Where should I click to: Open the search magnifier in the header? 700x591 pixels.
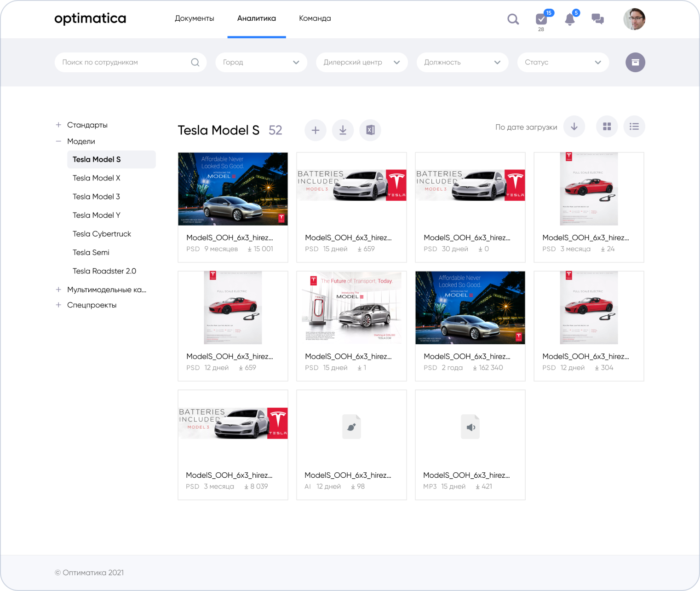pos(513,19)
